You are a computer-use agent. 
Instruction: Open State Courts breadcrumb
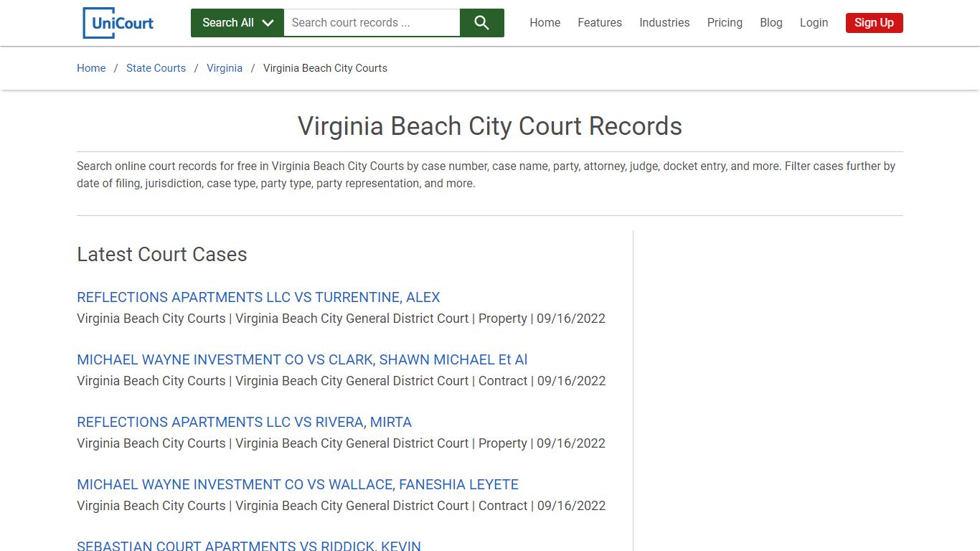(156, 68)
